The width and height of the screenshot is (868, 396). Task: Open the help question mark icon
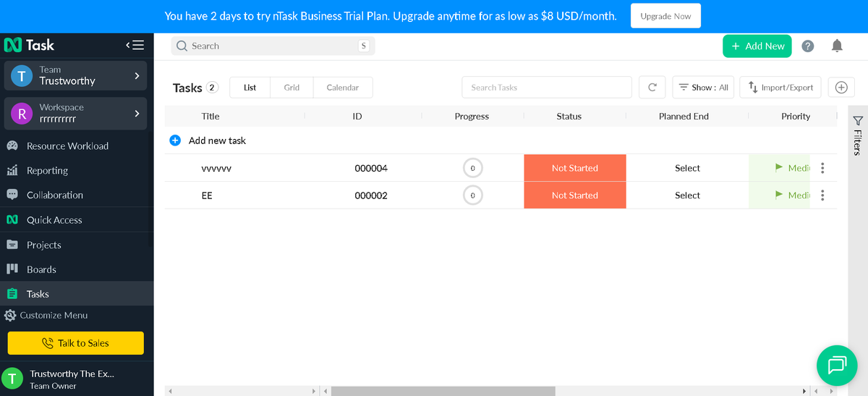[x=808, y=46]
